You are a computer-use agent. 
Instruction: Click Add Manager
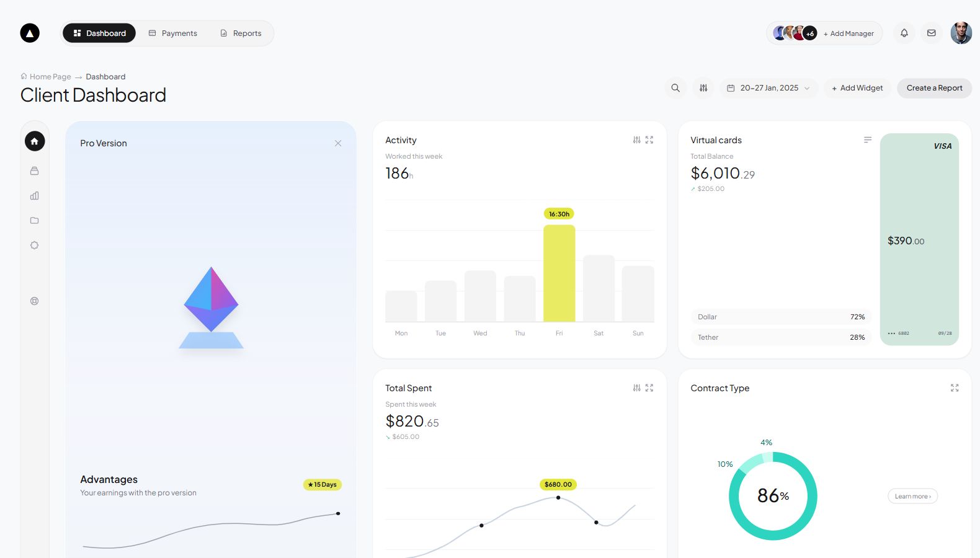click(x=849, y=33)
